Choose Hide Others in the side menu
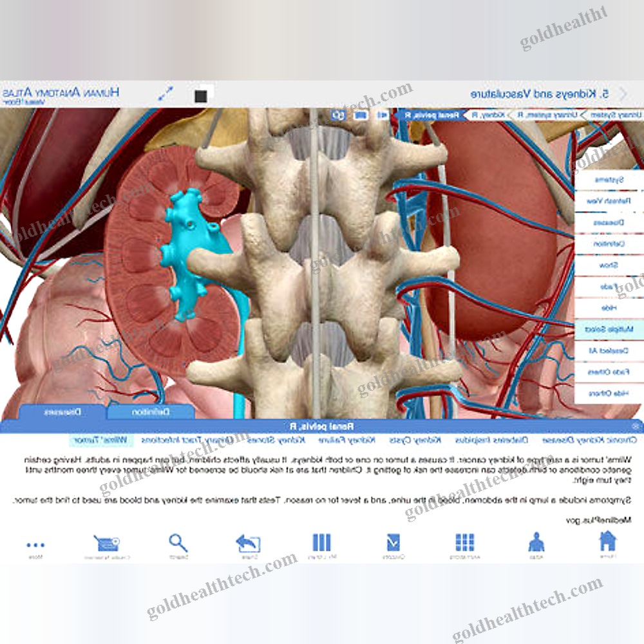The width and height of the screenshot is (644, 644). tap(609, 393)
